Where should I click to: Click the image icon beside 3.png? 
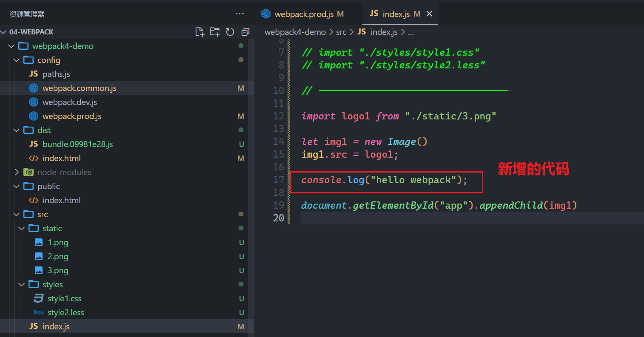pos(39,270)
